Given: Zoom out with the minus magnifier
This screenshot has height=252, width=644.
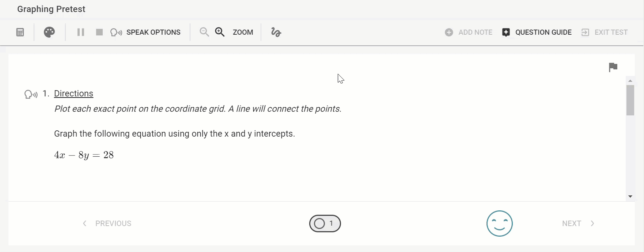Looking at the screenshot, I should [x=204, y=32].
